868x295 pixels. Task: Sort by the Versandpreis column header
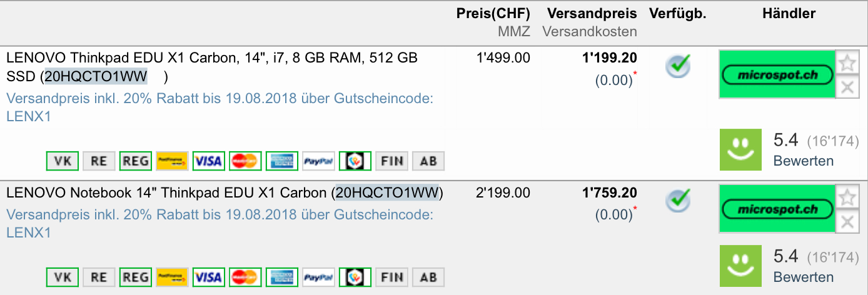point(592,14)
